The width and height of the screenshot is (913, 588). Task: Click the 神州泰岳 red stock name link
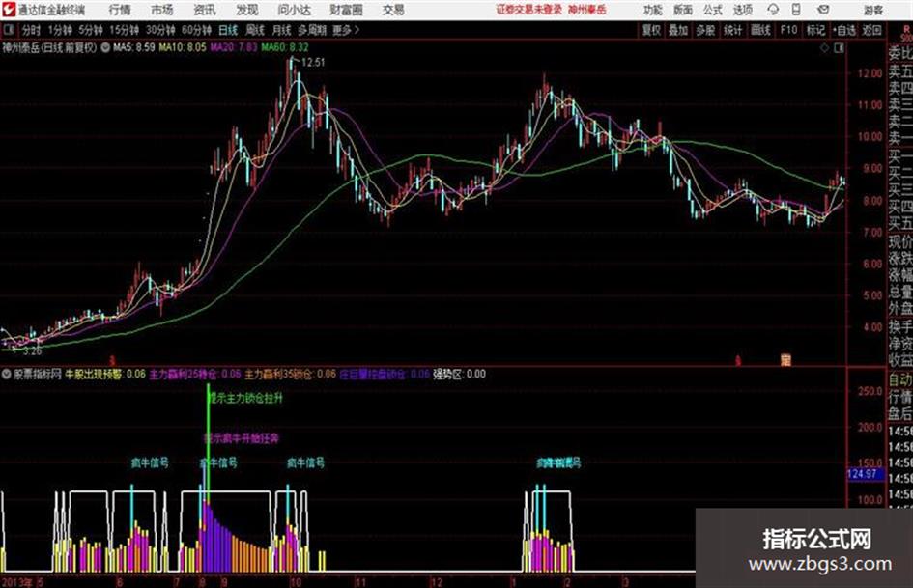coord(587,10)
